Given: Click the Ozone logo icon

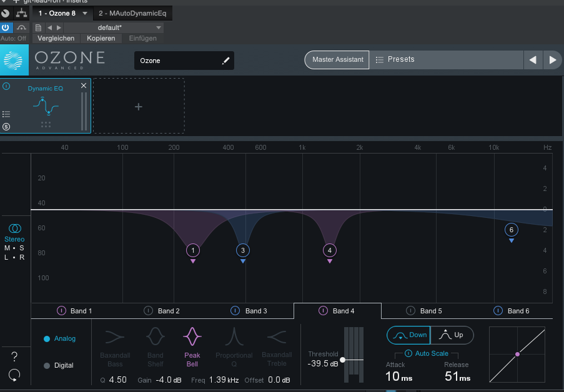Looking at the screenshot, I should tap(14, 60).
